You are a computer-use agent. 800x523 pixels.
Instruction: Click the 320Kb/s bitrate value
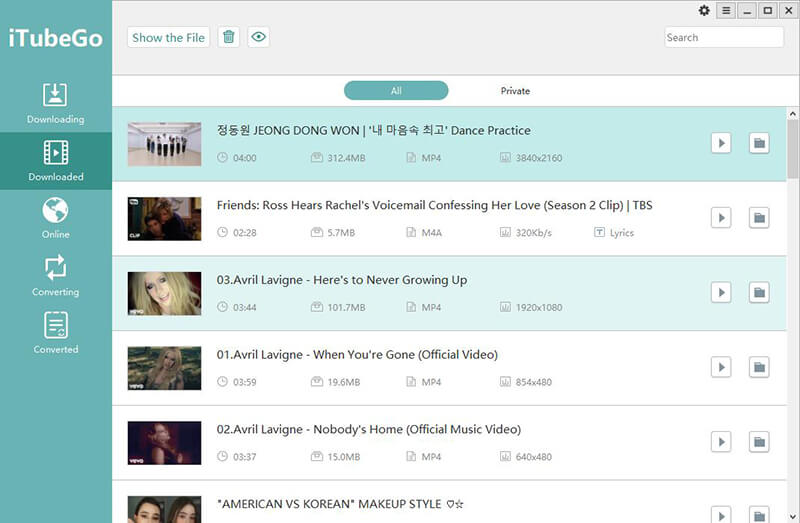point(534,233)
